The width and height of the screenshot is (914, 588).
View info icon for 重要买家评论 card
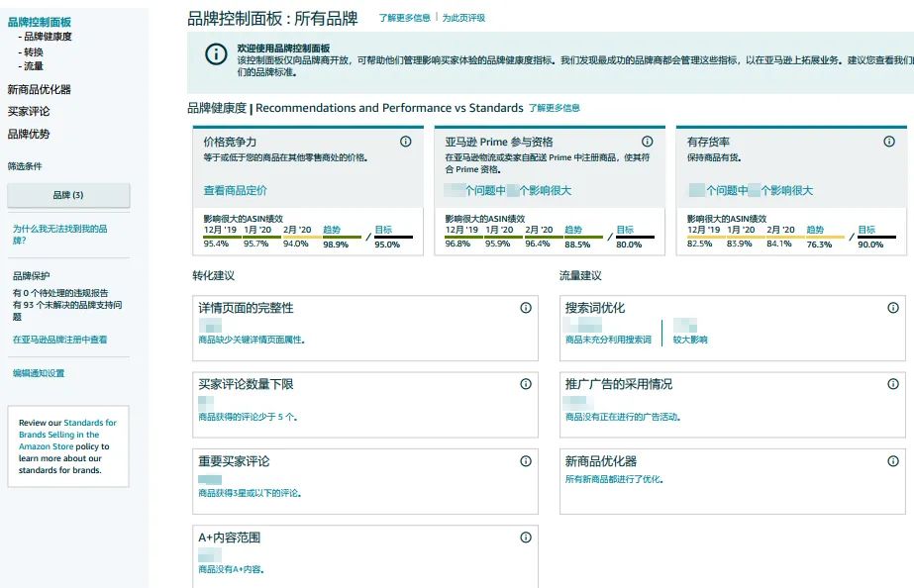pyautogui.click(x=526, y=461)
